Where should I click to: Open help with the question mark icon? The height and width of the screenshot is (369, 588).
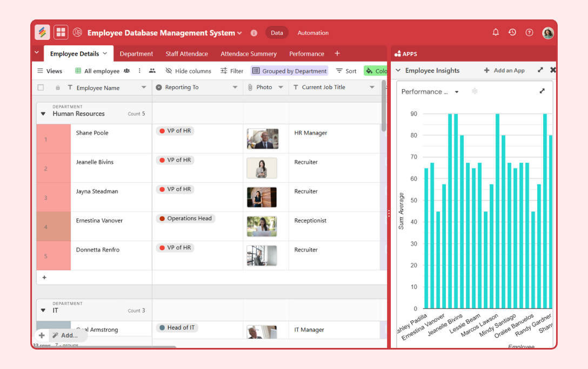point(529,32)
